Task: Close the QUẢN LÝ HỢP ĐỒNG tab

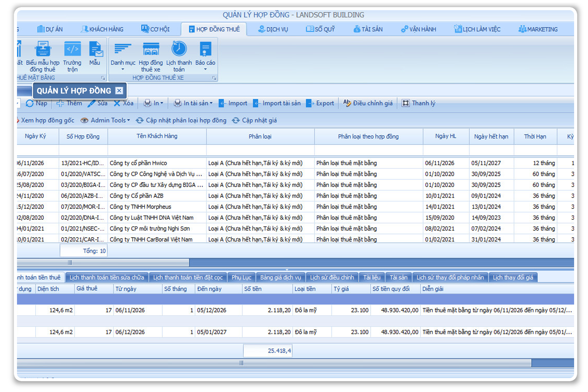Action: pos(119,91)
